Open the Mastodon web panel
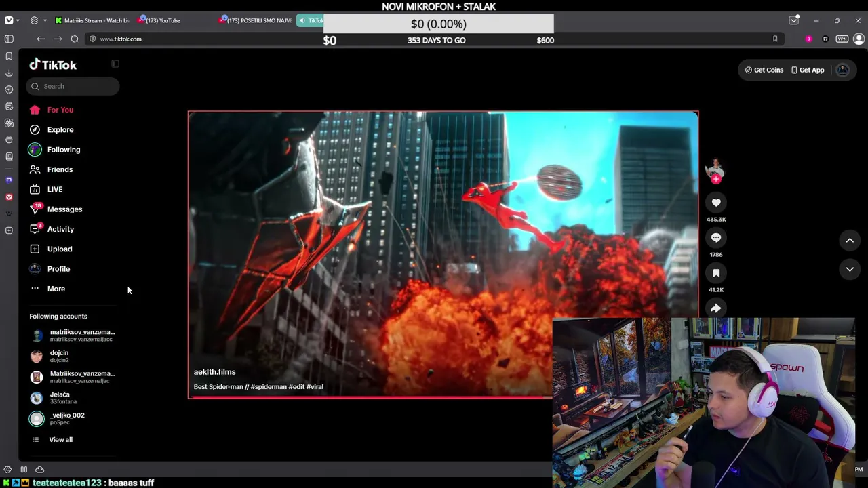 point(9,180)
